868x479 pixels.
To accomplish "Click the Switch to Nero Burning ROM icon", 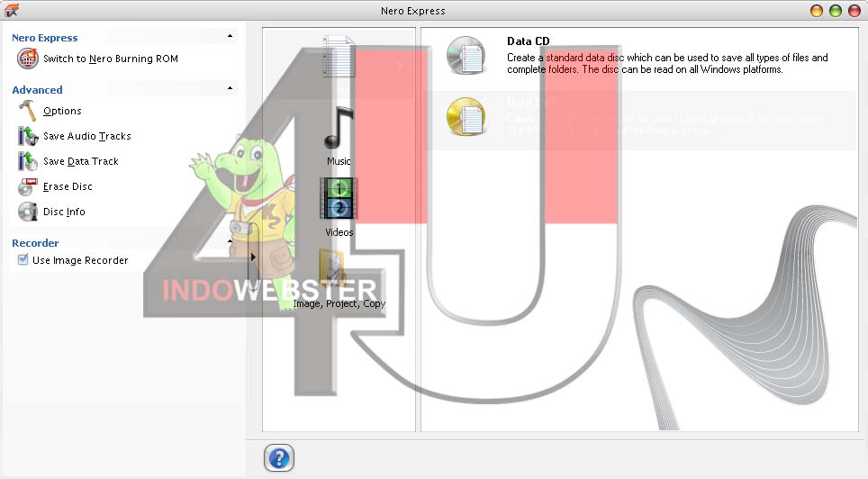I will (x=28, y=59).
